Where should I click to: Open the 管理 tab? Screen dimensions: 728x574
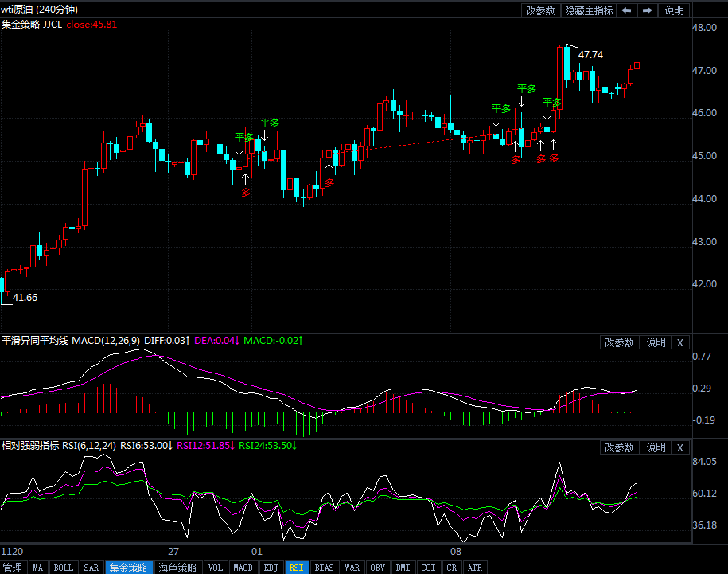[x=13, y=568]
